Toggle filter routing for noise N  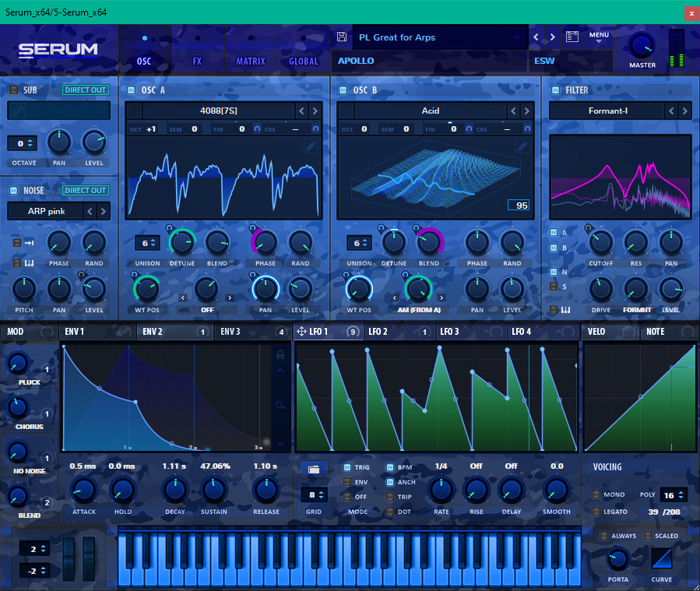tap(554, 272)
